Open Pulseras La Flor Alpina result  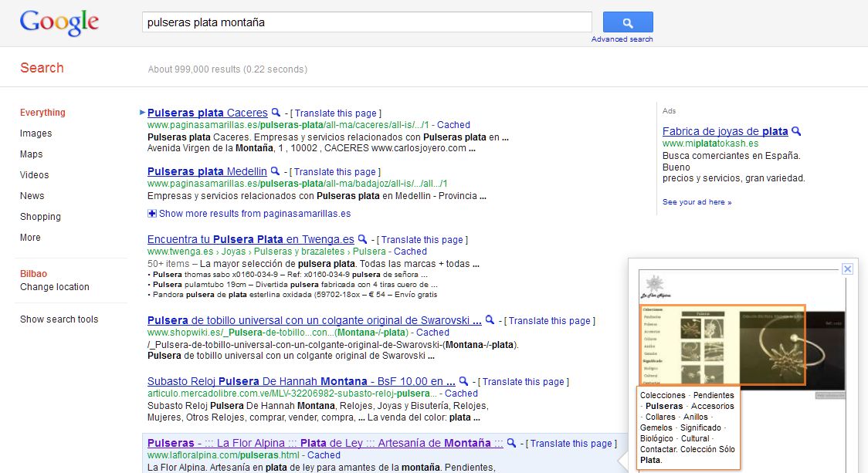coord(325,443)
